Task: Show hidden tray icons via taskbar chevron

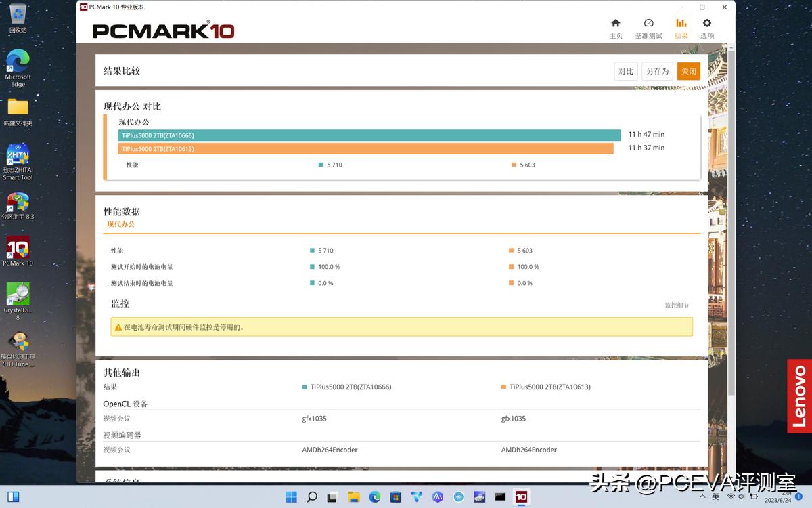Action: point(702,497)
